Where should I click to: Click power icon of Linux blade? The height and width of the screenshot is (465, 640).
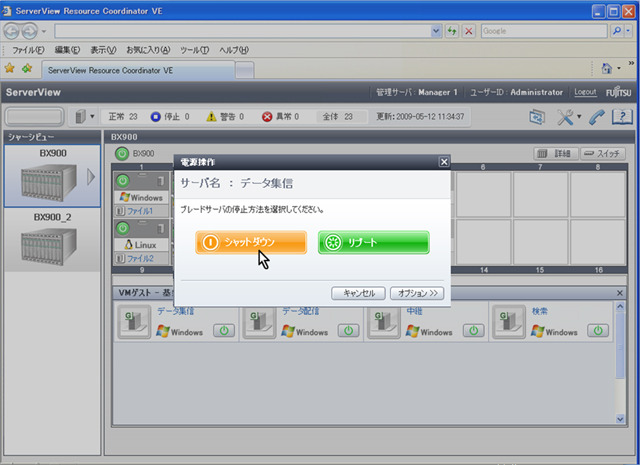[123, 228]
